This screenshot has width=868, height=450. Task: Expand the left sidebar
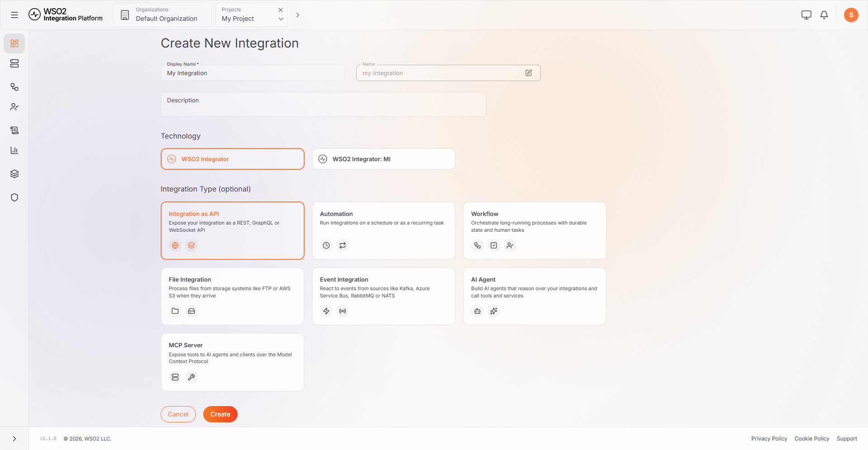click(14, 439)
